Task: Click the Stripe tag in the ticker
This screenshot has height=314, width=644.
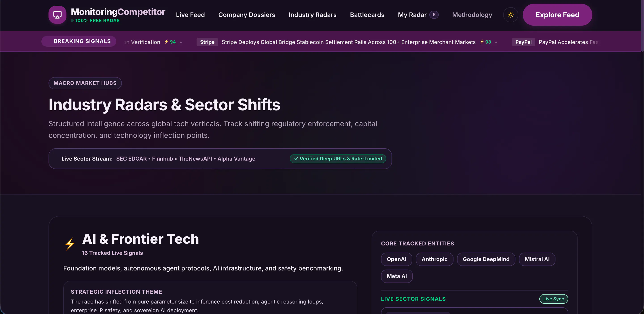Action: 207,42
